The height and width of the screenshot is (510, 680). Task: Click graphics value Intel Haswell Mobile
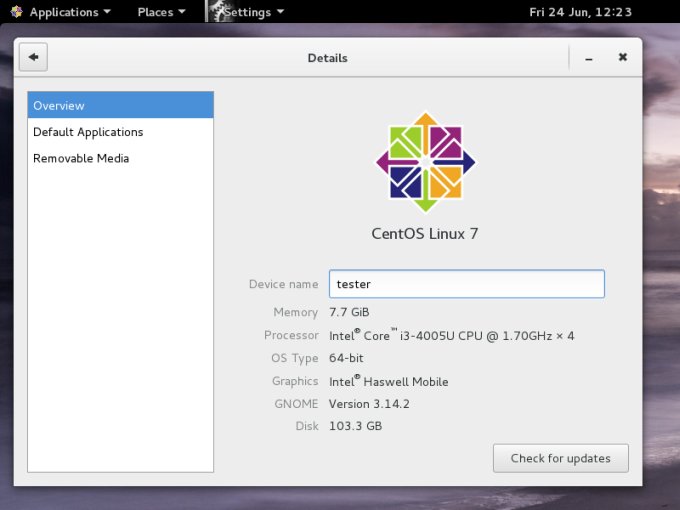pyautogui.click(x=389, y=381)
